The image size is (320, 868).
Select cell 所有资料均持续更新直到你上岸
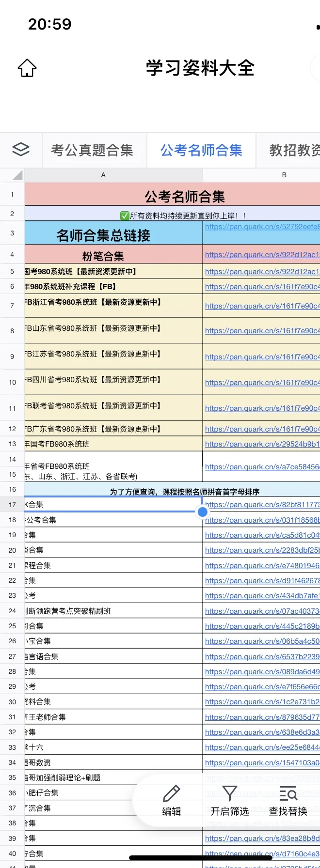tap(172, 214)
